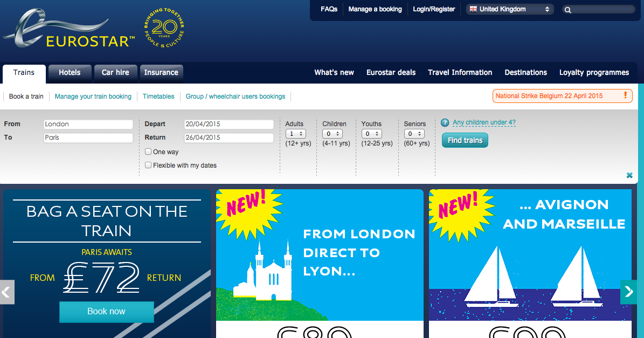This screenshot has height=338, width=644.
Task: Click the Eurostar logo
Action: click(x=69, y=29)
